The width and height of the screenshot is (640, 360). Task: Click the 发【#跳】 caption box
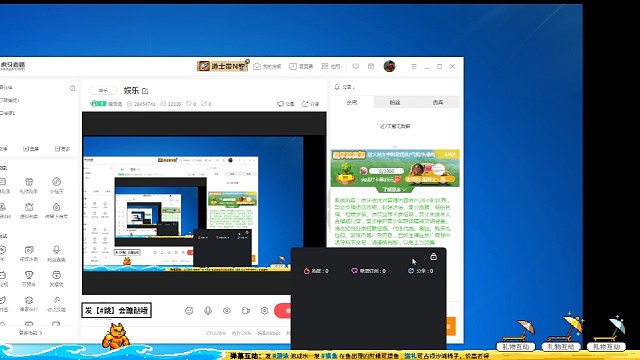(x=117, y=310)
